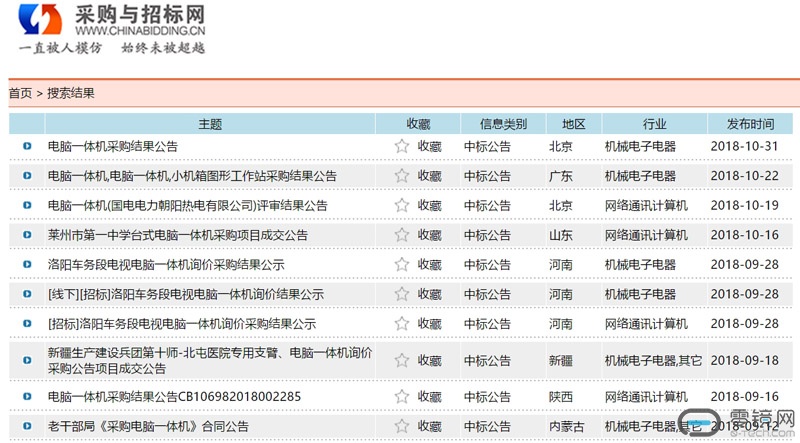Click the ChinaBidding site logo
This screenshot has width=800, height=443.
click(x=112, y=28)
